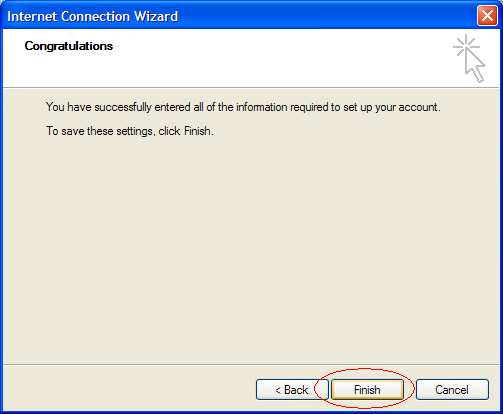Click the 'To save these settings' instruction line
Image resolution: width=503 pixels, height=414 pixels.
tap(130, 131)
